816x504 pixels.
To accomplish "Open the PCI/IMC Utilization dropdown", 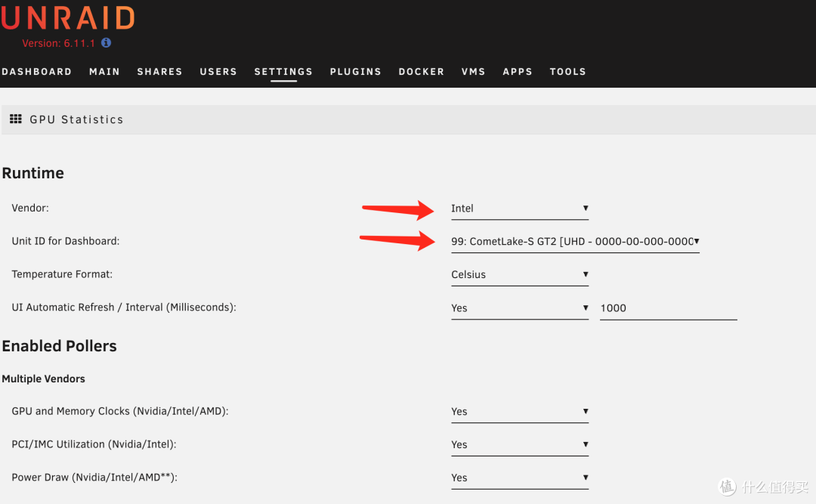I will click(519, 444).
